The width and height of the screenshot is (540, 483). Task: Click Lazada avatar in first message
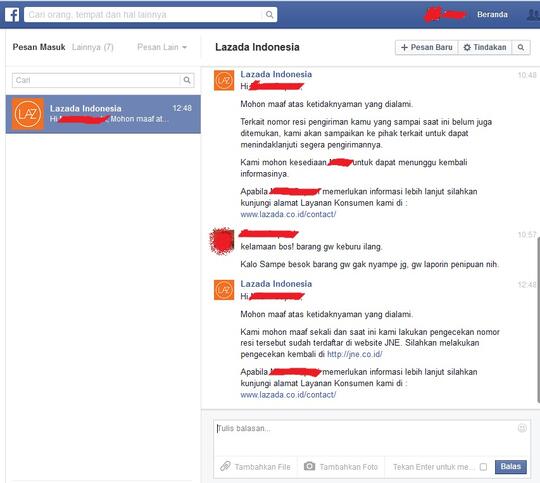224,80
